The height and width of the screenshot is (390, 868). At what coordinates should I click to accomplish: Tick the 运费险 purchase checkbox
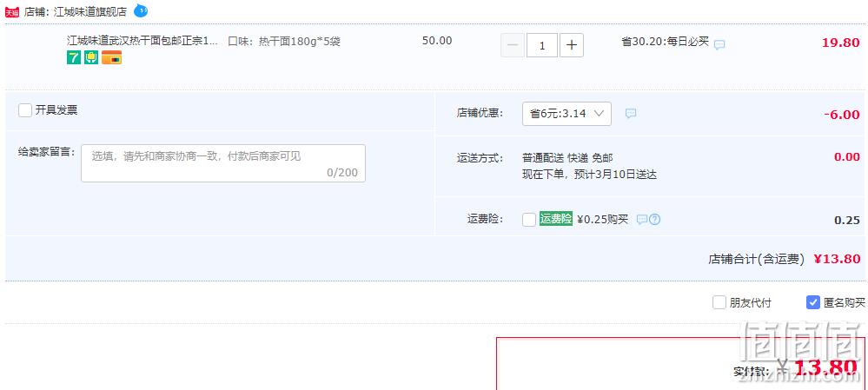coord(528,220)
